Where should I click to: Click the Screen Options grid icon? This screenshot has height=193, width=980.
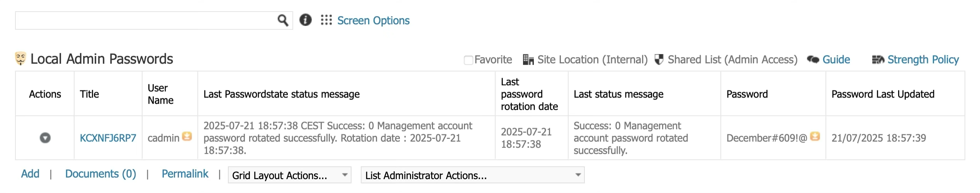(326, 20)
